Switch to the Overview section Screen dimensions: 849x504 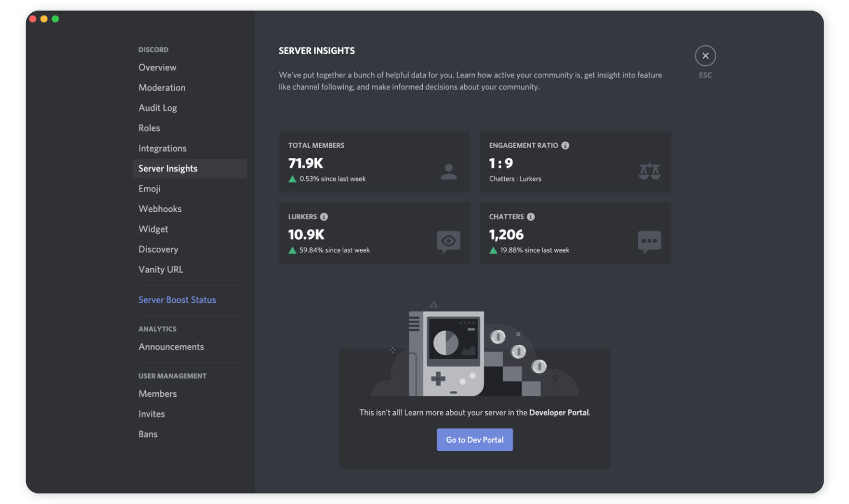coord(158,67)
